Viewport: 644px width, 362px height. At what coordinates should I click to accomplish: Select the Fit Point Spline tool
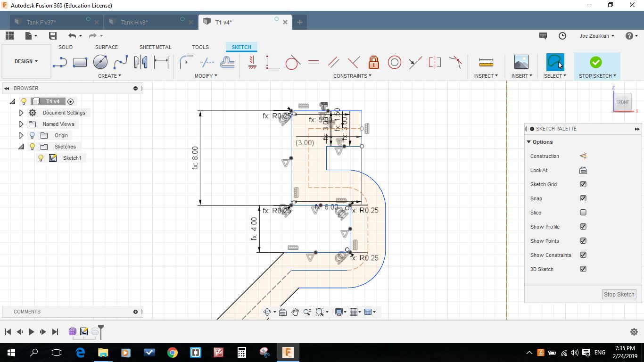[x=121, y=62]
